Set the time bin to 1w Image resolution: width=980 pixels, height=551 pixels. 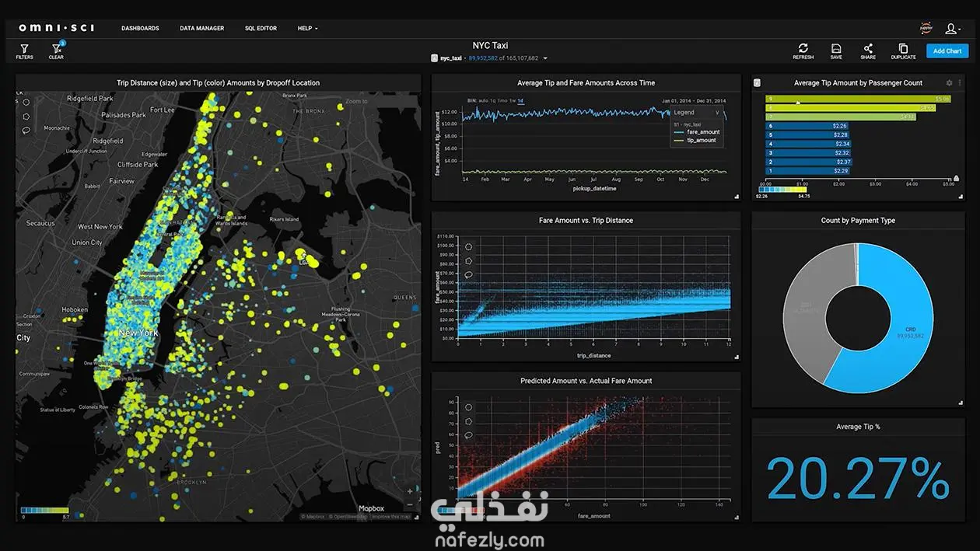pos(512,100)
